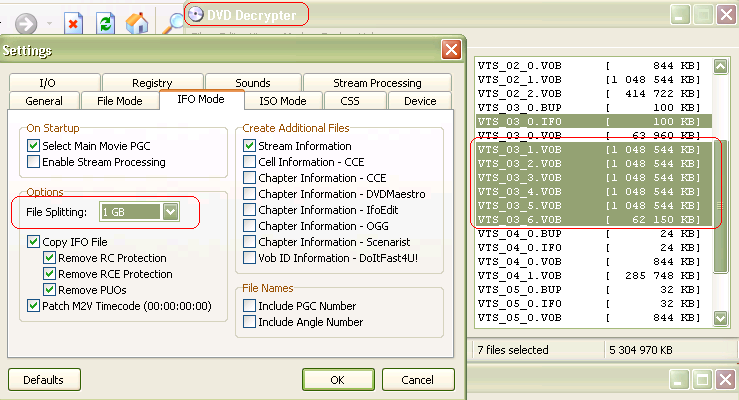
Task: Open the Device tab
Action: 420,101
